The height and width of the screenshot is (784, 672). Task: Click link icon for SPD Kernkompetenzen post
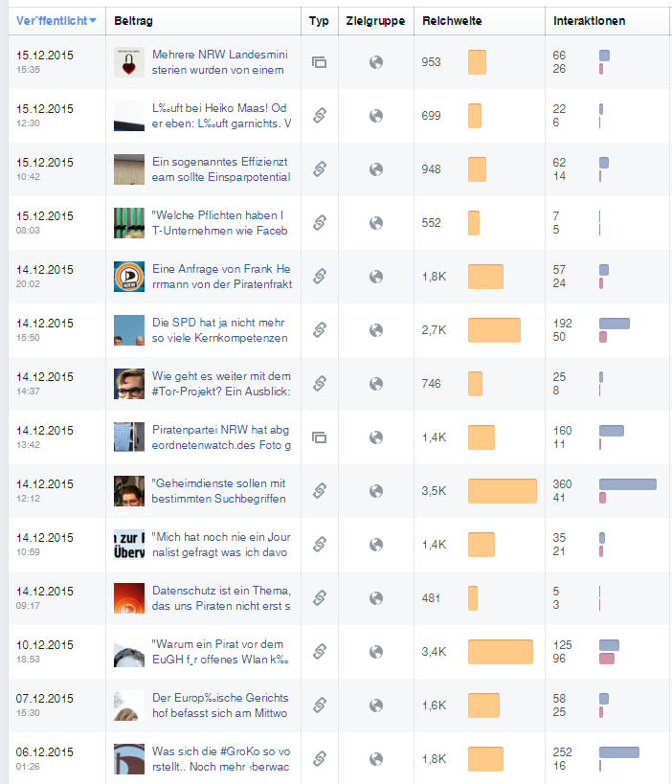tap(320, 330)
